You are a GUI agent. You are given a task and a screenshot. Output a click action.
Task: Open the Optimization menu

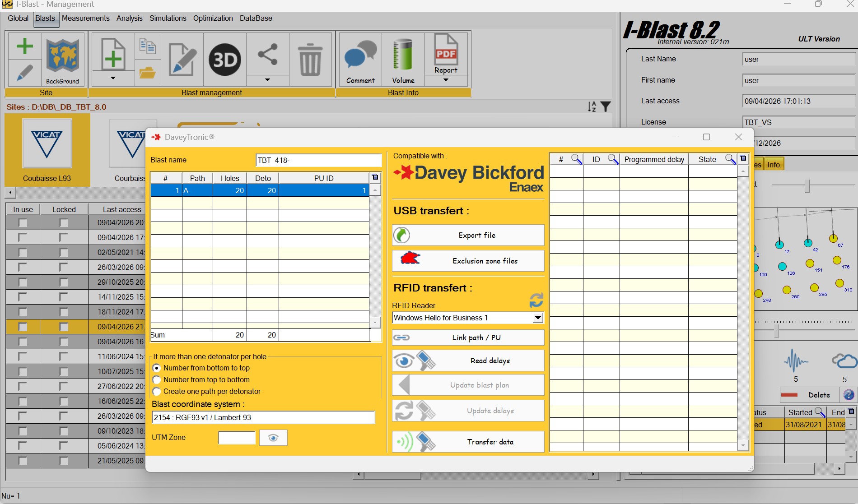tap(213, 18)
